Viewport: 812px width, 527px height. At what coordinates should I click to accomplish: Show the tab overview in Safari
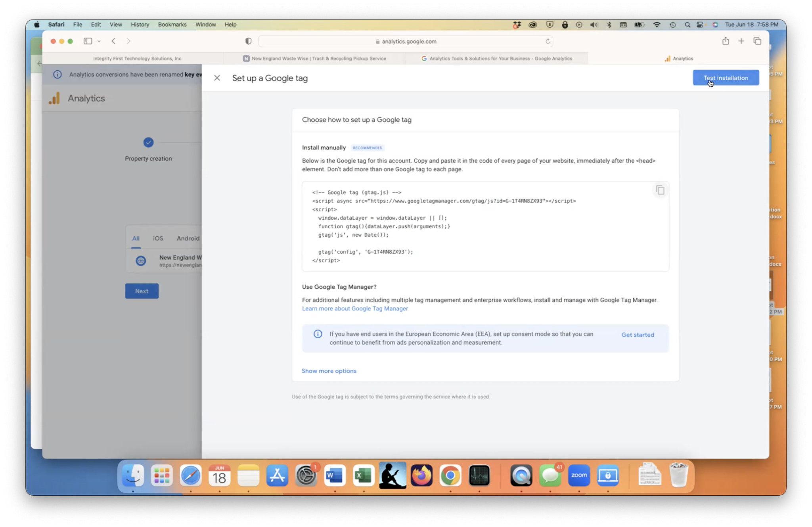(x=757, y=41)
